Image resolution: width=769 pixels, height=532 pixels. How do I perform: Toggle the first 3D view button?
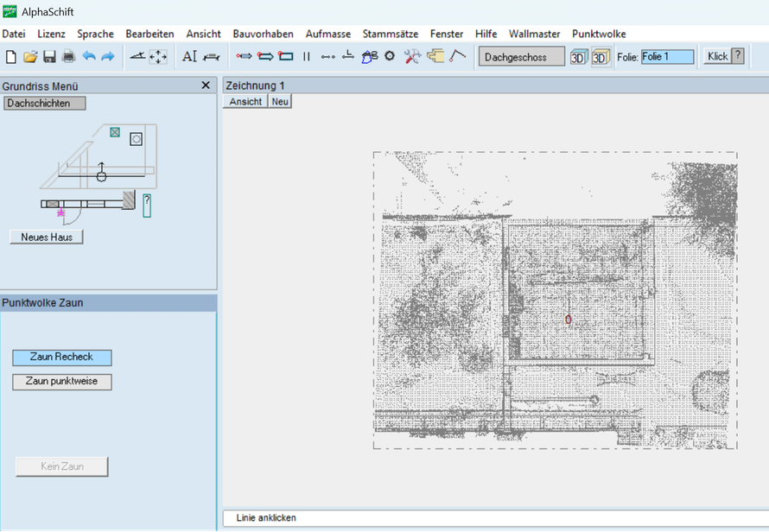point(579,57)
